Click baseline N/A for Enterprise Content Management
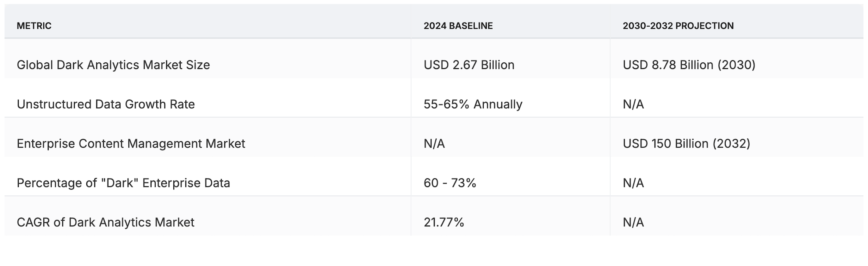868x266 pixels. click(434, 144)
